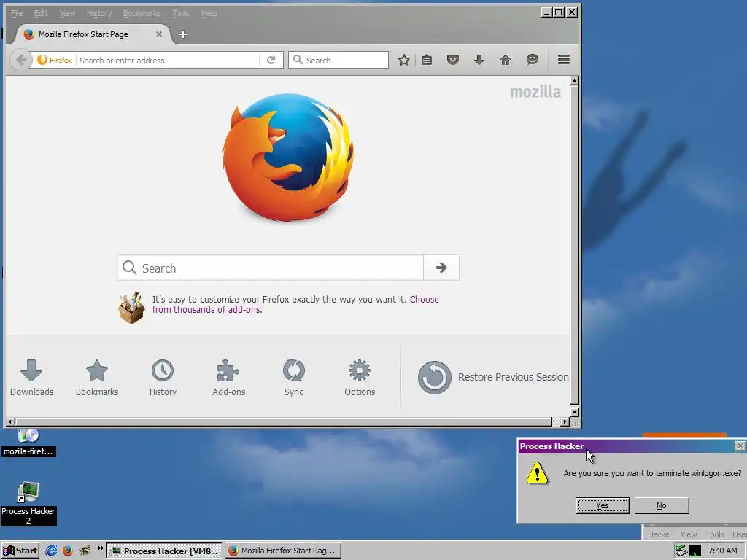747x560 pixels.
Task: Open the Hacker menu in Process Hacker window
Action: [x=659, y=534]
